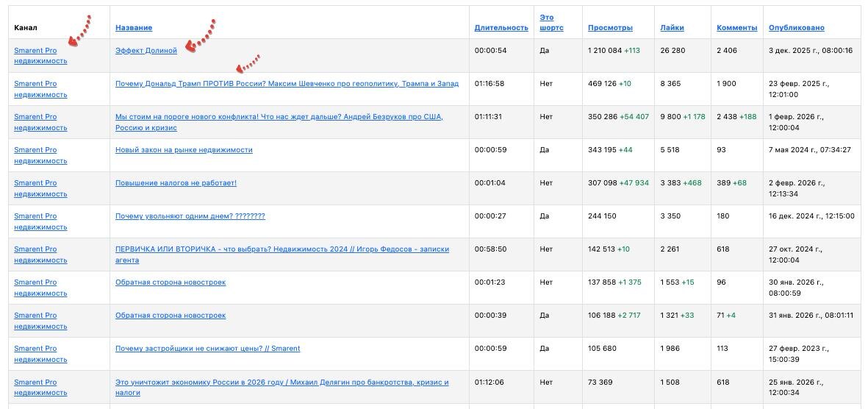This screenshot has width=868, height=409.
Task: Select view increase '+54 407'
Action: [x=634, y=117]
